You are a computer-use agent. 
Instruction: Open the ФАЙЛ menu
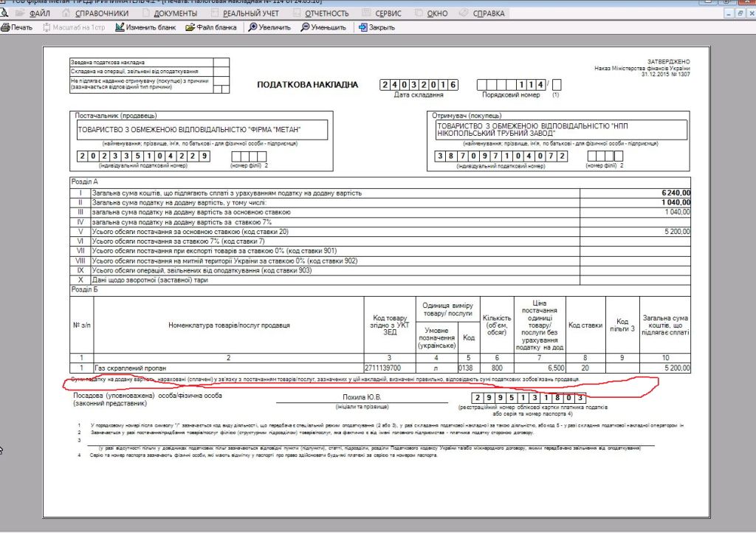click(x=40, y=13)
